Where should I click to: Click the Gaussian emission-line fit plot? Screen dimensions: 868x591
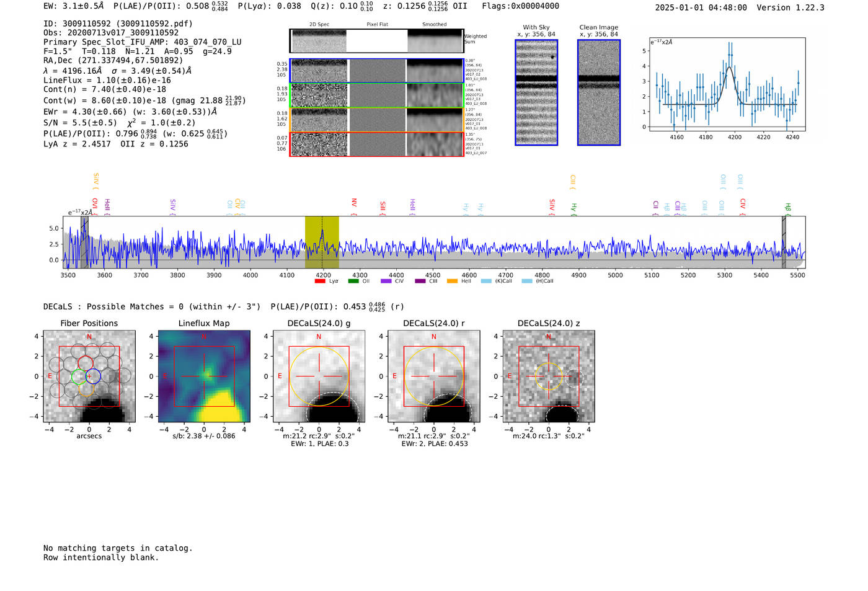pyautogui.click(x=727, y=84)
